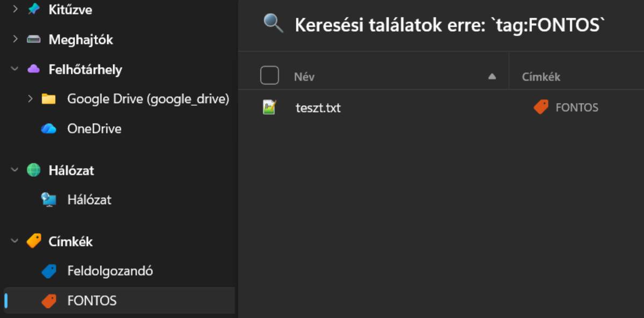Collapse the Címkék sidebar section
Screen dimensions: 644x318
[x=15, y=241]
